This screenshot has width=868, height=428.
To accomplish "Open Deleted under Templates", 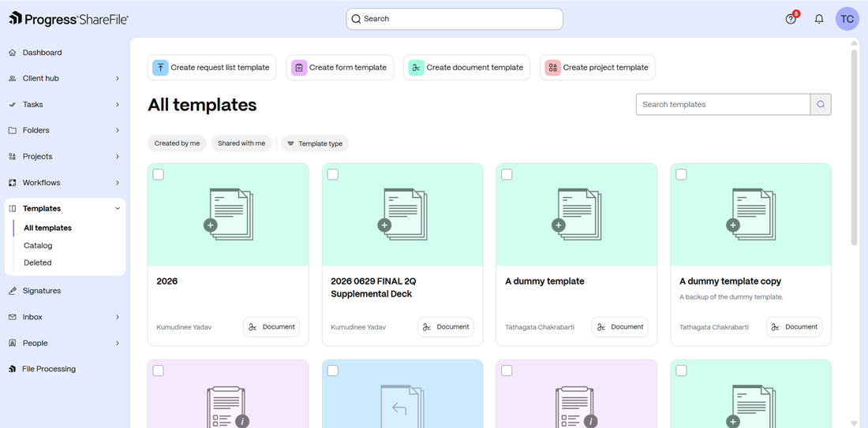I will tap(38, 262).
